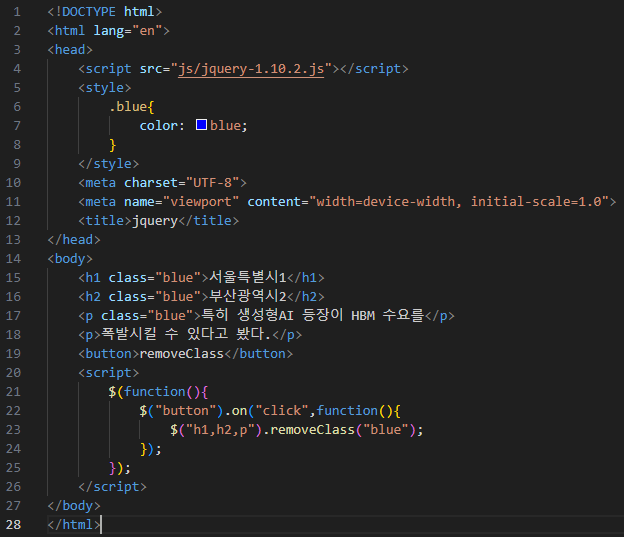
Task: Click the closing html tag on line 28
Action: (74, 525)
